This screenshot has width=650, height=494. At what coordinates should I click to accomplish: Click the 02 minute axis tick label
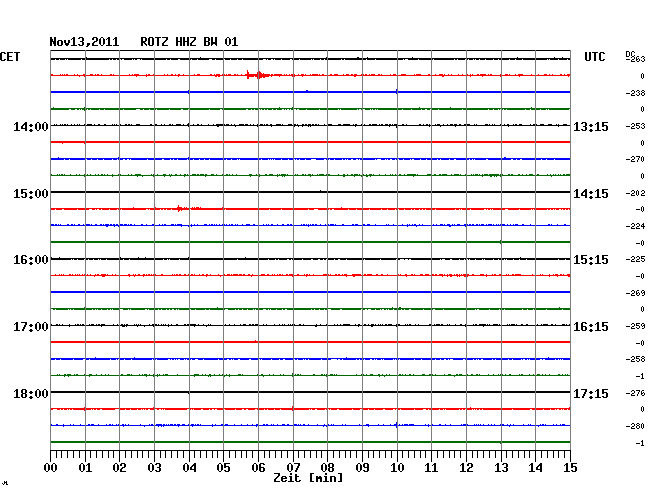click(x=119, y=468)
